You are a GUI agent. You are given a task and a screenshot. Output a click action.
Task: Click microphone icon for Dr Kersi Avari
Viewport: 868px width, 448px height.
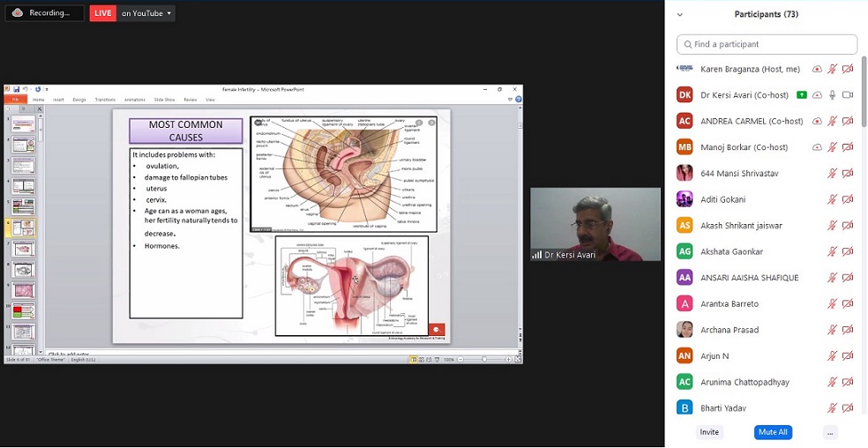coord(832,94)
